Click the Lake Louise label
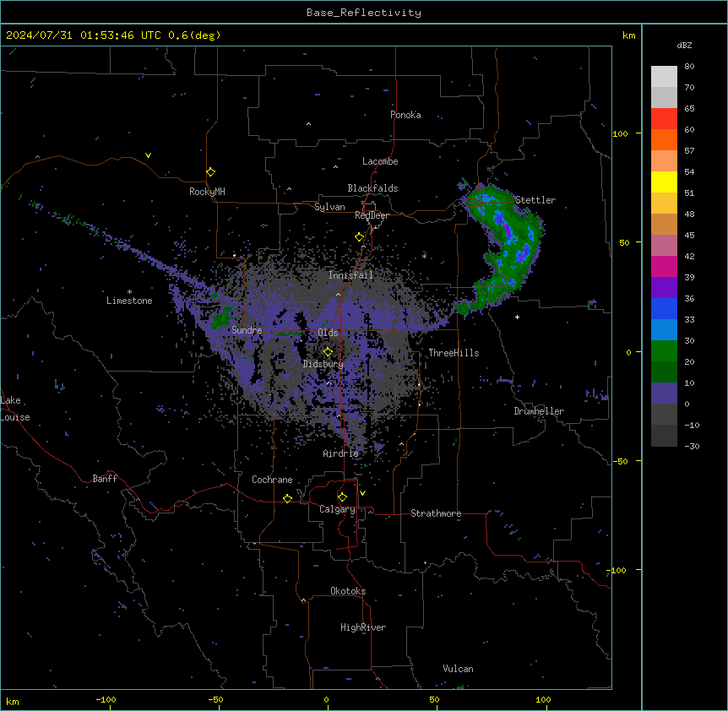Viewport: 728px width, 711px height. (x=15, y=409)
